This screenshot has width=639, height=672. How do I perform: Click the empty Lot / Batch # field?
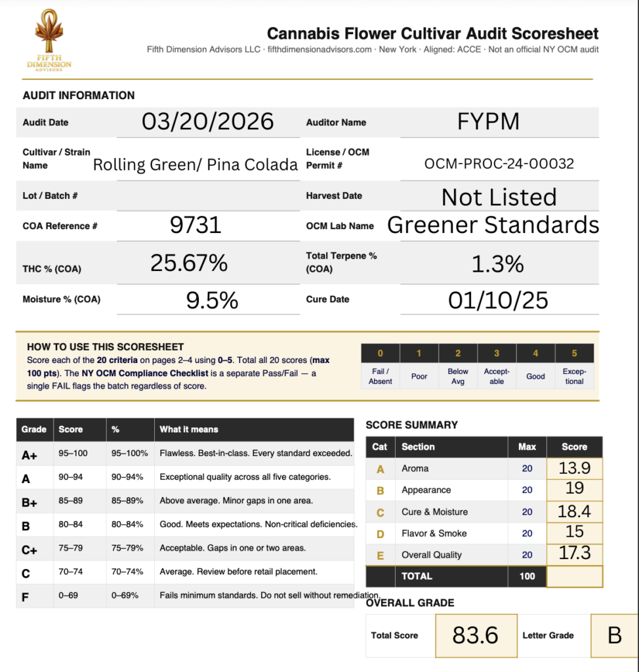[x=196, y=196]
